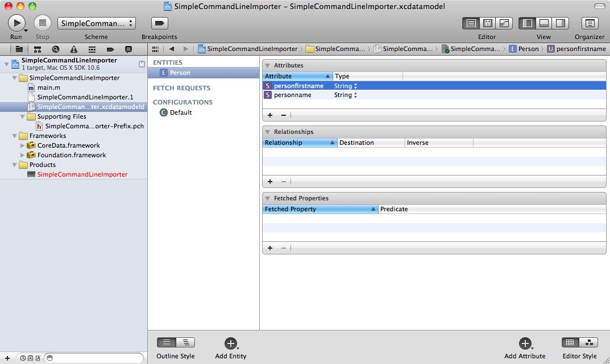This screenshot has height=364, width=610.
Task: Open the type dropdown for personname
Action: coord(355,95)
